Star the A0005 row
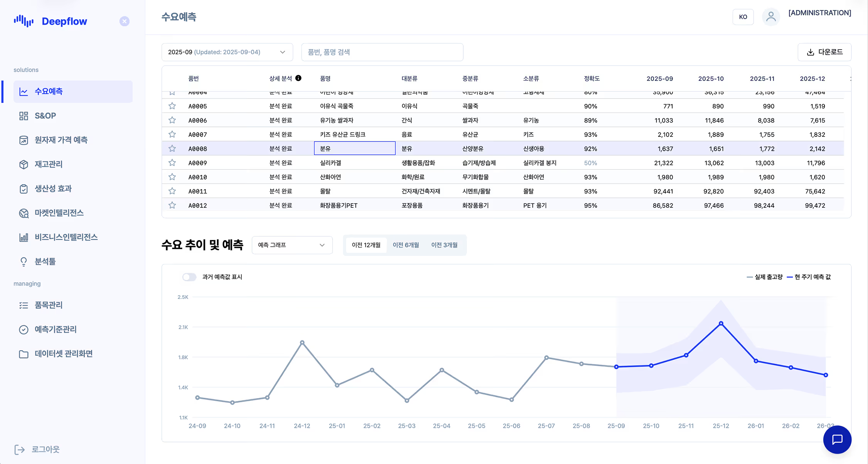Viewport: 868px width, 464px height. [172, 106]
